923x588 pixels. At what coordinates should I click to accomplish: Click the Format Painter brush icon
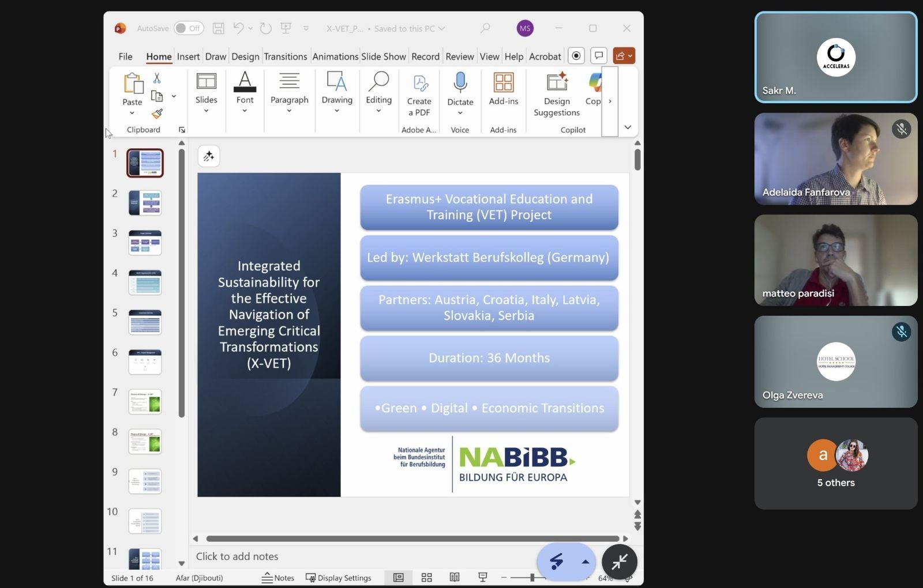pyautogui.click(x=157, y=114)
